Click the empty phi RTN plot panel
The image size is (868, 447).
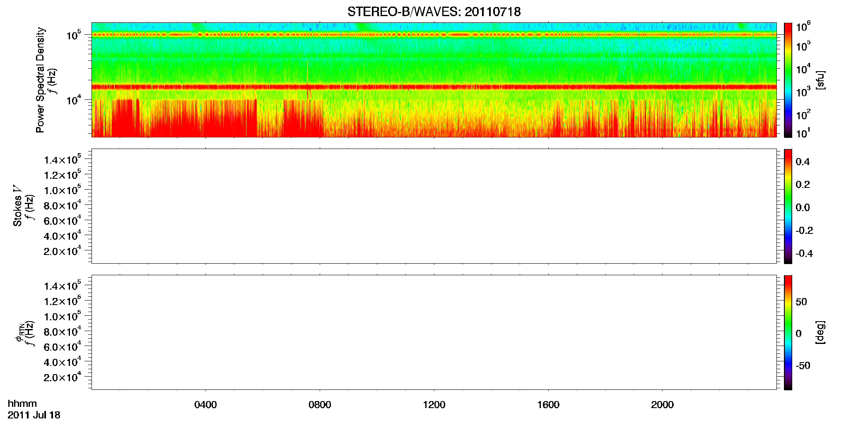pyautogui.click(x=434, y=332)
